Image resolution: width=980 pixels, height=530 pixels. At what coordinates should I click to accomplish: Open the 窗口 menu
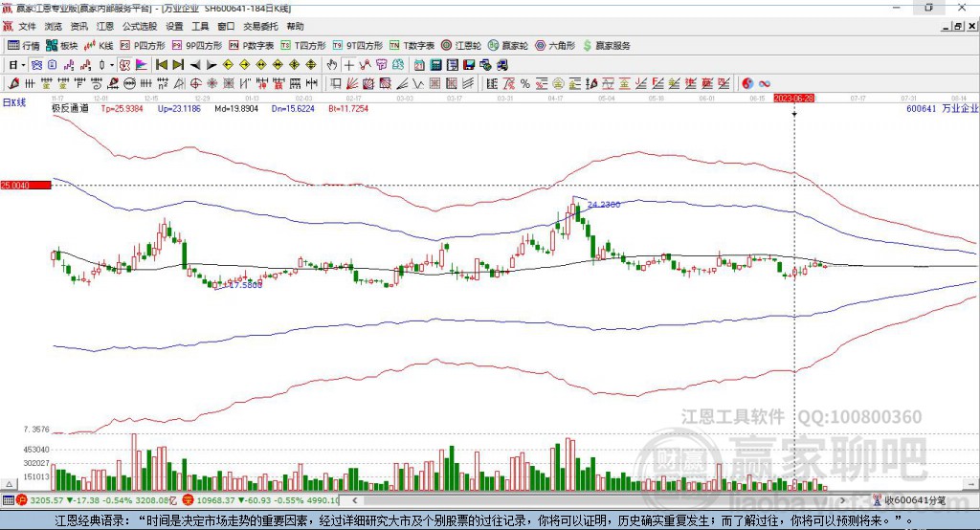click(x=226, y=26)
